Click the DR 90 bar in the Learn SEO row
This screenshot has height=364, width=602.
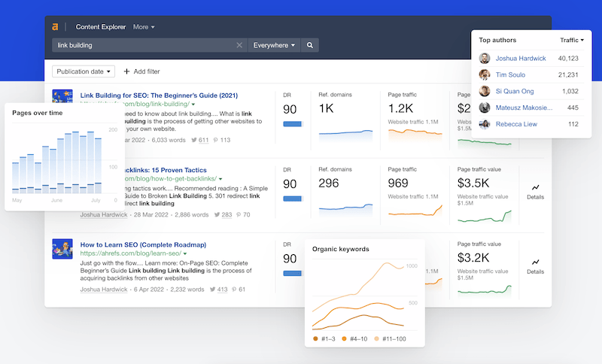293,274
